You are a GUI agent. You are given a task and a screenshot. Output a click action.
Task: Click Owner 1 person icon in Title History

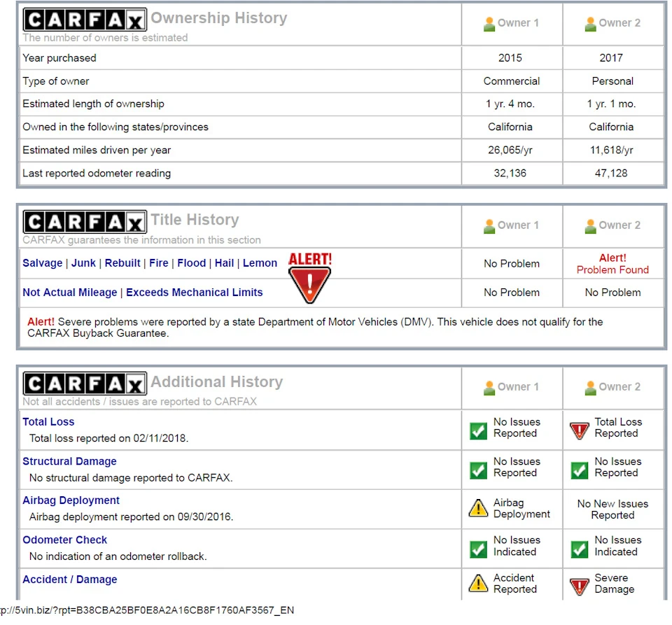click(x=489, y=226)
